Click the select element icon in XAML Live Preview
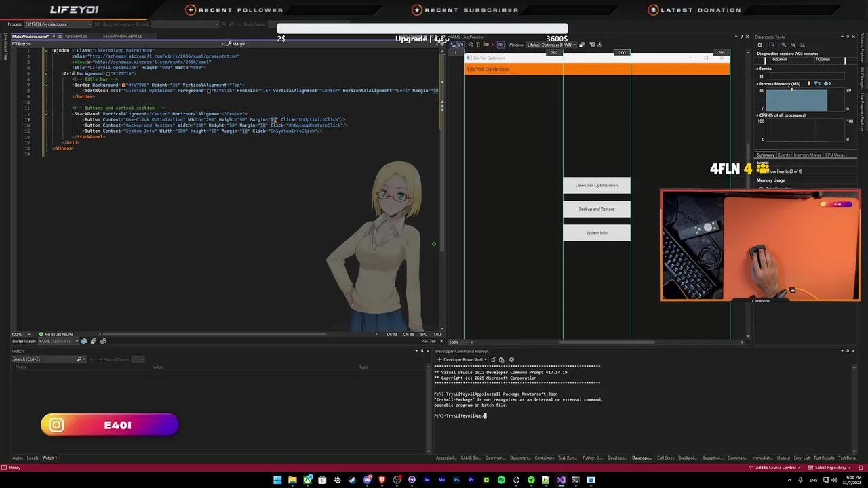Image resolution: width=868 pixels, height=488 pixels. [x=454, y=45]
